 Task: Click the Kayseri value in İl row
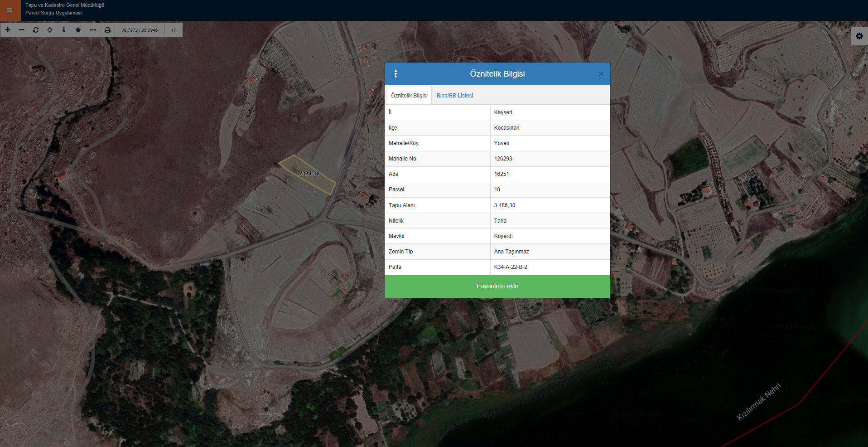click(x=503, y=112)
